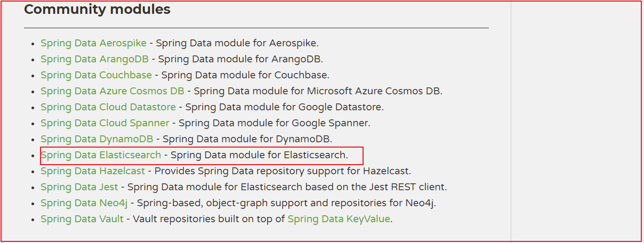Open the Spring Data Aerospike link
This screenshot has width=644, height=243.
coord(86,43)
